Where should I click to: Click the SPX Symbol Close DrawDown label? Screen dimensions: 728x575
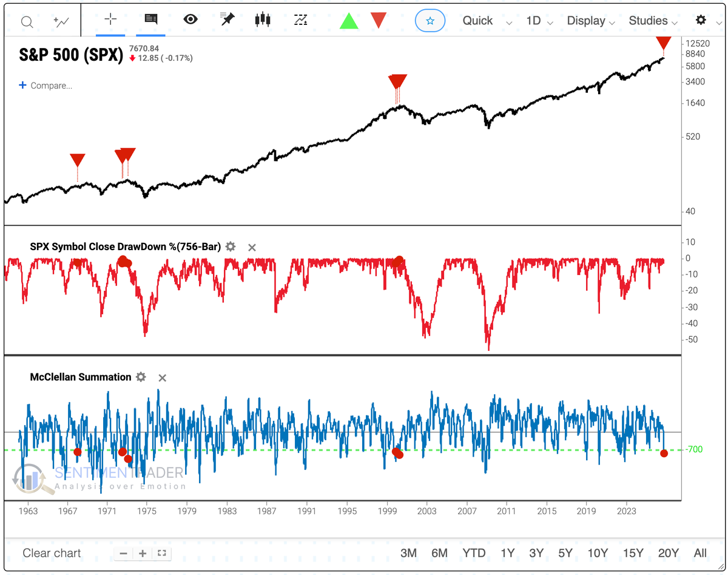tap(125, 247)
